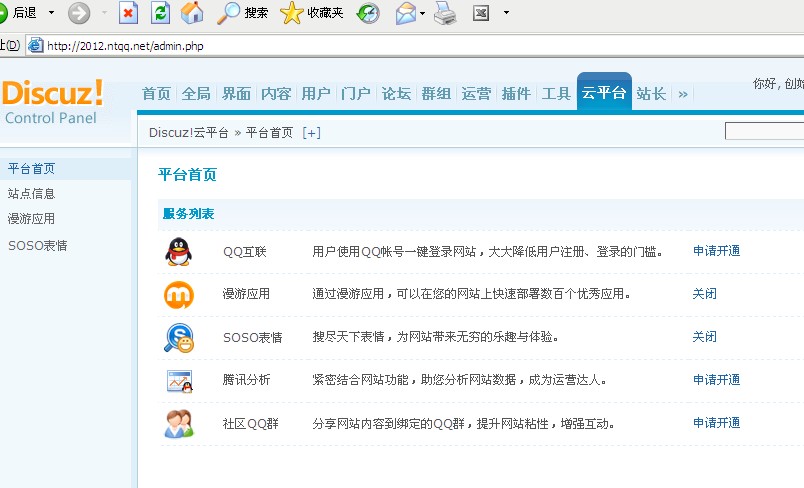Image resolution: width=804 pixels, height=488 pixels.
Task: Open the 插件 admin tab
Action: (516, 94)
